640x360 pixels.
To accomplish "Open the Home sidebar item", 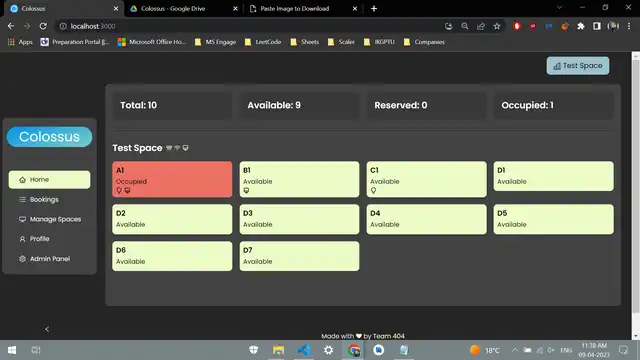I will [49, 180].
